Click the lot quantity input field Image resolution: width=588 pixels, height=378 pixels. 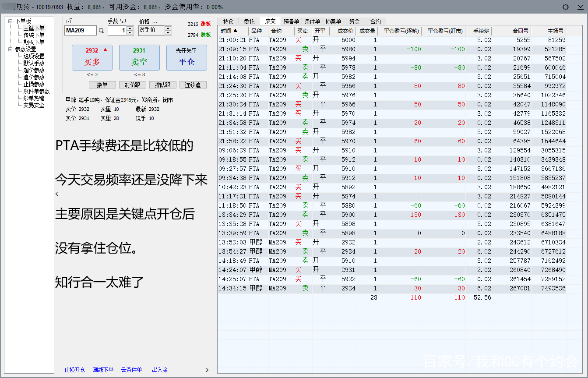click(x=117, y=31)
